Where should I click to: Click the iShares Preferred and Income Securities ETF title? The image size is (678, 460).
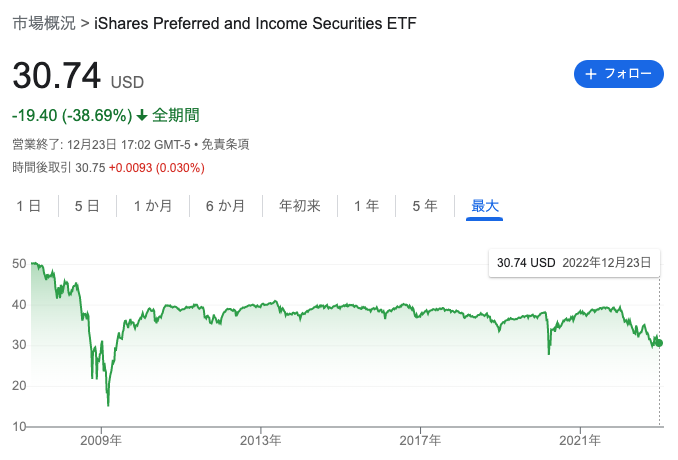click(255, 23)
